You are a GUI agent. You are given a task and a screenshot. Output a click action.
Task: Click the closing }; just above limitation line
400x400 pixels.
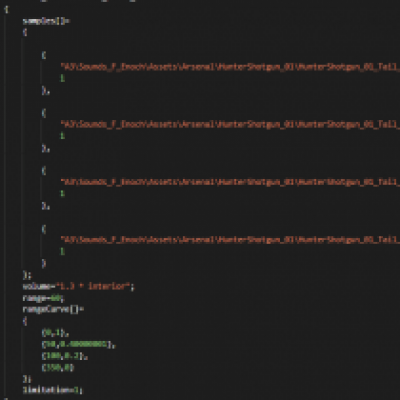[27, 379]
